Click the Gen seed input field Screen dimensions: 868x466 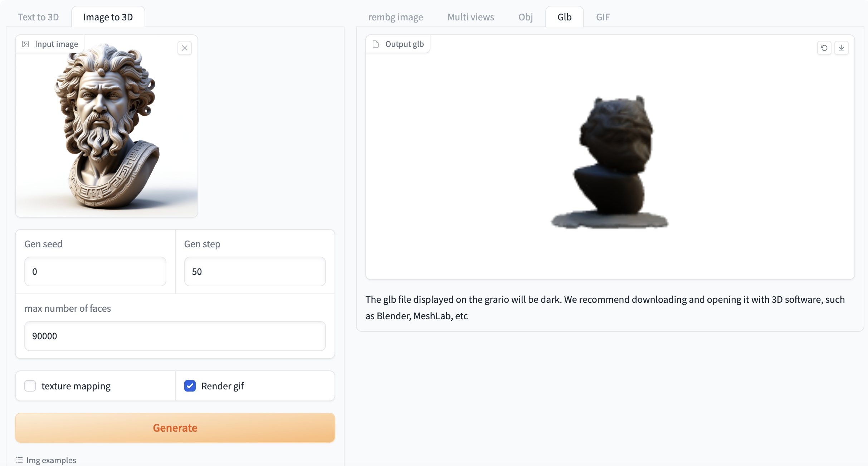coord(95,272)
